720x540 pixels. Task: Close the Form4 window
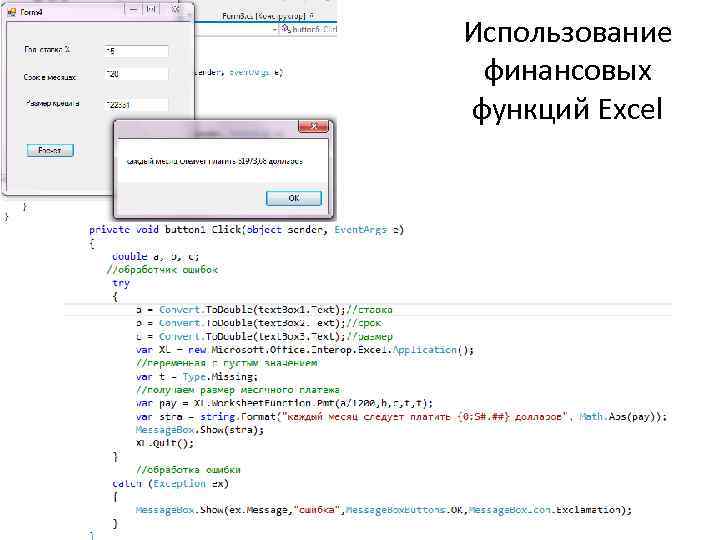pyautogui.click(x=176, y=10)
